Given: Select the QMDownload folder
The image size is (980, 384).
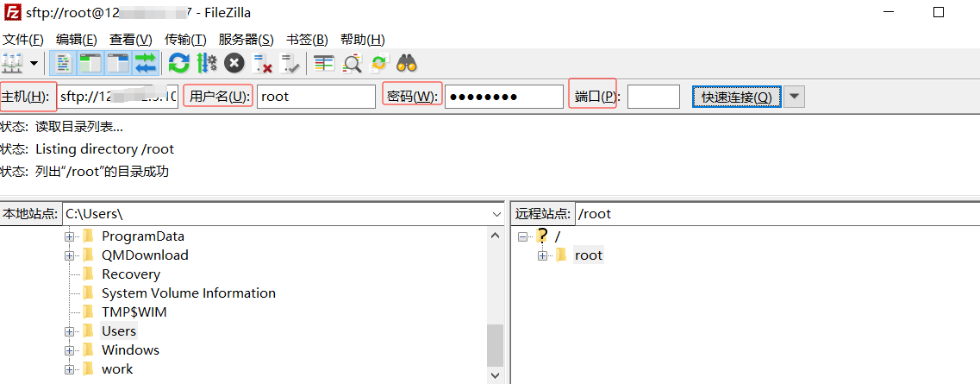Looking at the screenshot, I should pos(145,255).
